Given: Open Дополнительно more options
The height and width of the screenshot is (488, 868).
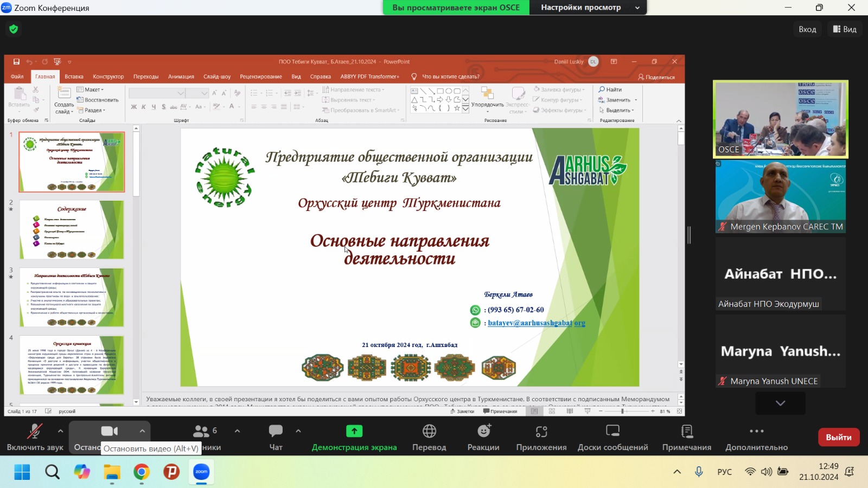Looking at the screenshot, I should tap(757, 437).
